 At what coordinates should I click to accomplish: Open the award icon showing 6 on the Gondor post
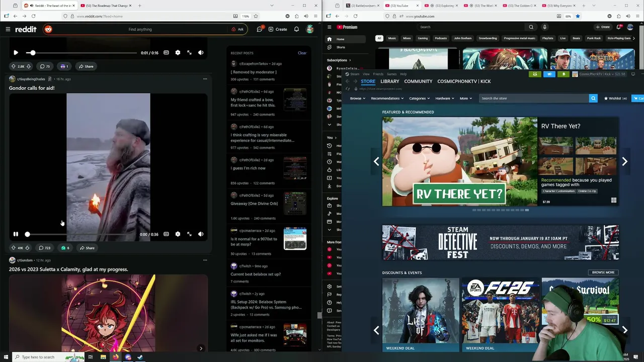(65, 248)
